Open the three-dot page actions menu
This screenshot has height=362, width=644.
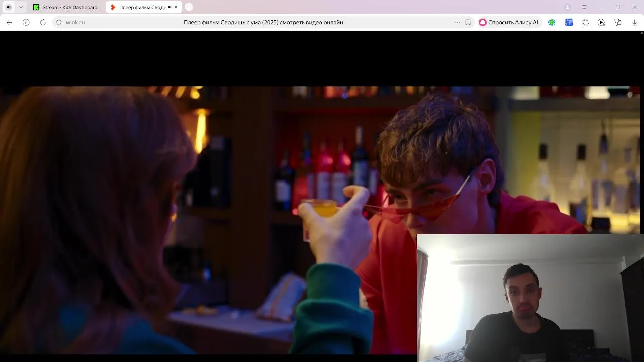point(457,22)
